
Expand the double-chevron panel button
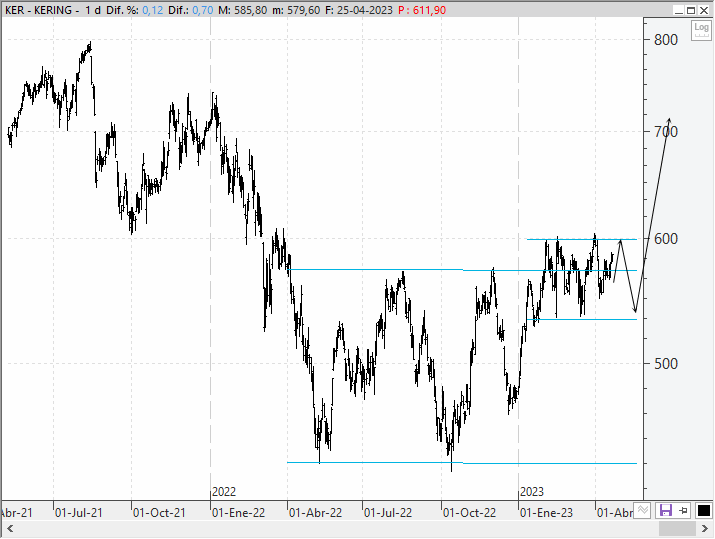pos(643,510)
